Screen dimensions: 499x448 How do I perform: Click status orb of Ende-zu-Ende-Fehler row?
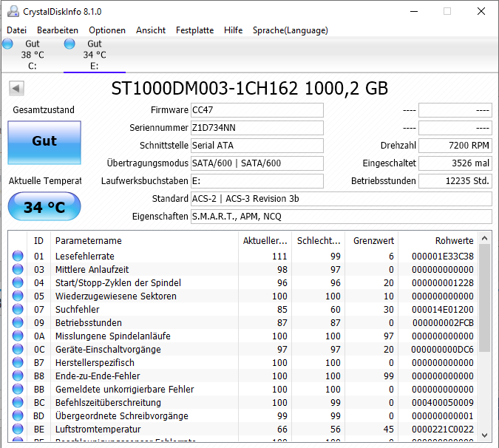(18, 376)
